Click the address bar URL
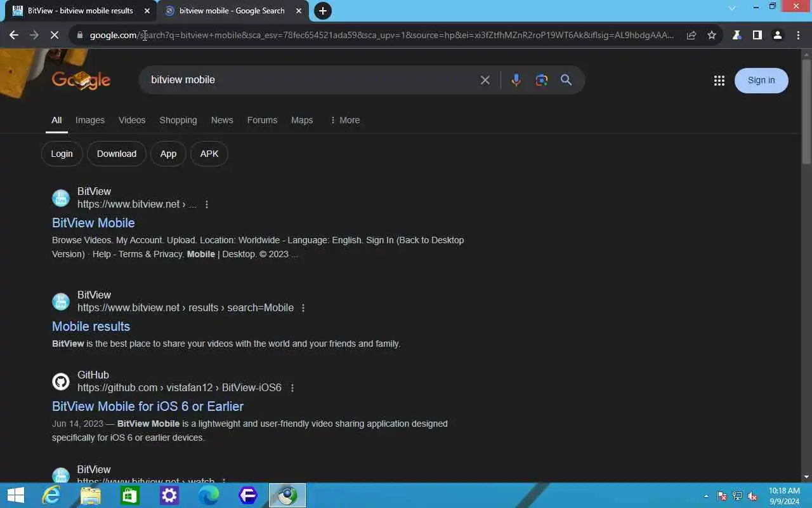This screenshot has width=812, height=508. point(382,35)
